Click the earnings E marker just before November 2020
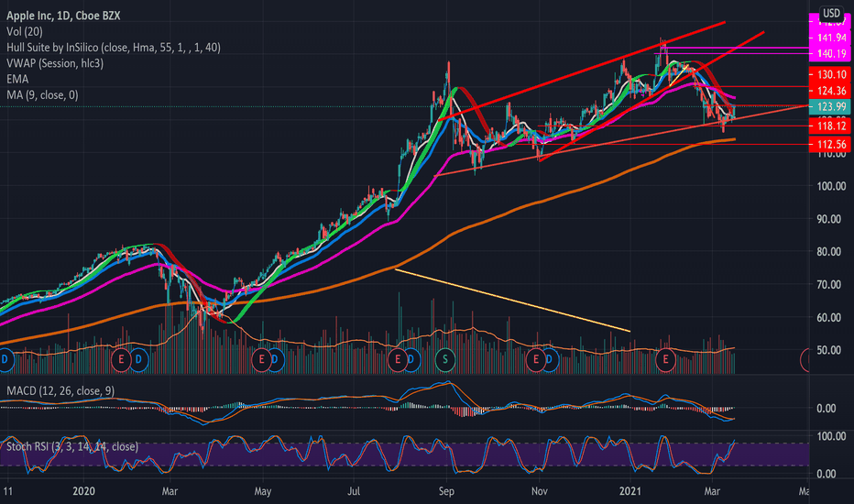The image size is (854, 504). point(536,359)
